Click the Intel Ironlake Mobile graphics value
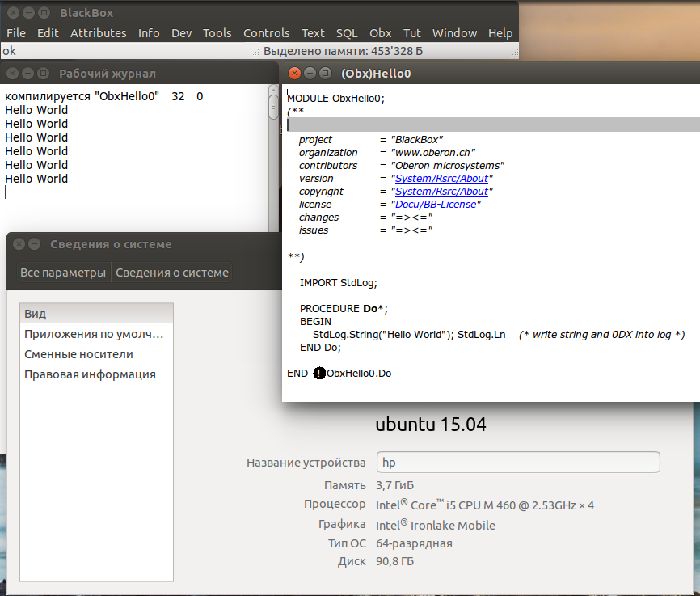700x596 pixels. pos(435,525)
